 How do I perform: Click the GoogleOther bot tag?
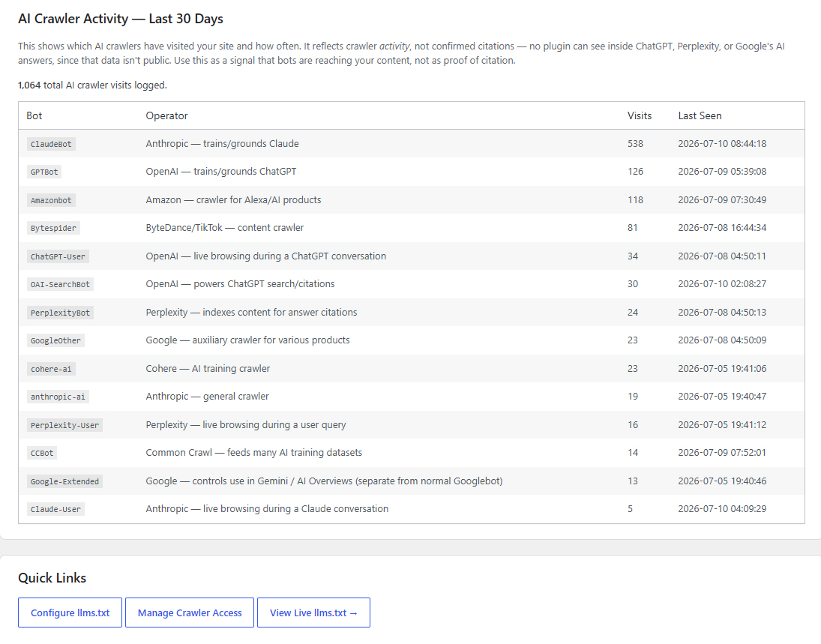(x=55, y=340)
